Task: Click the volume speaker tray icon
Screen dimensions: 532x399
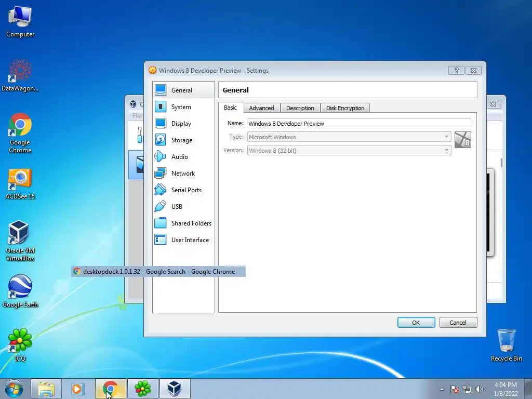Action: (480, 389)
